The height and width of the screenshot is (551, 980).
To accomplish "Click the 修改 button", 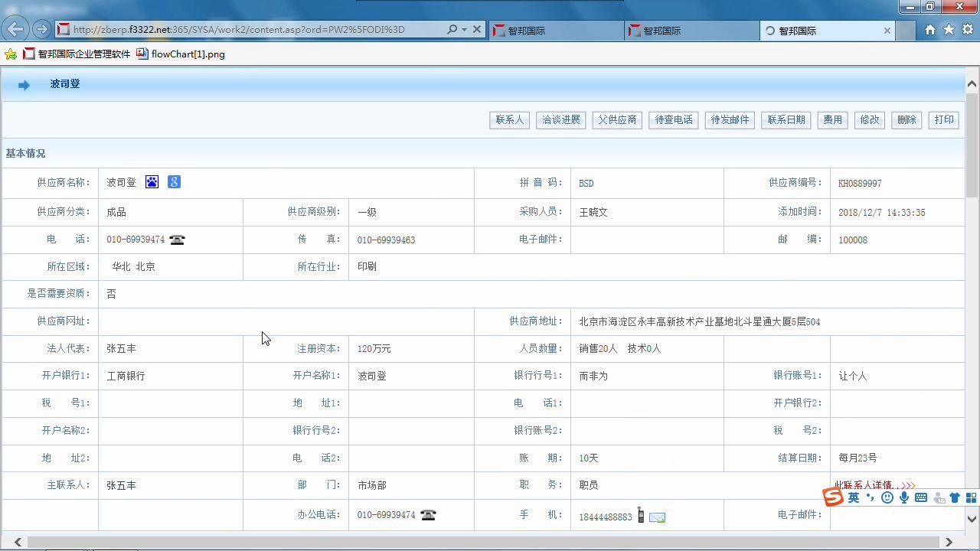I will (x=870, y=120).
